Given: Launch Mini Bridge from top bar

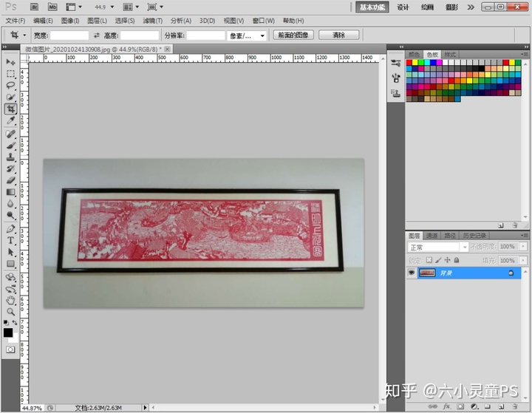Looking at the screenshot, I should [52, 7].
